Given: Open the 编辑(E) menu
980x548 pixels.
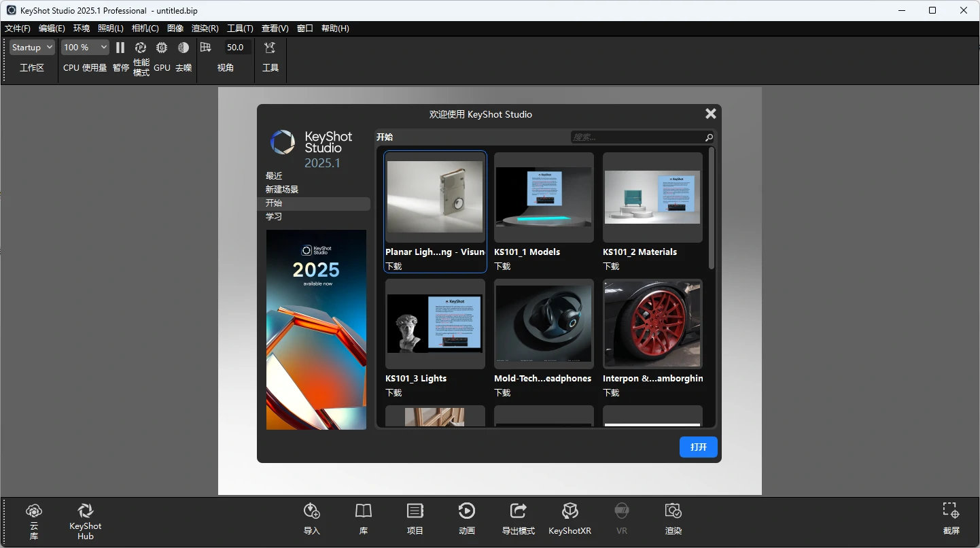Looking at the screenshot, I should 52,29.
